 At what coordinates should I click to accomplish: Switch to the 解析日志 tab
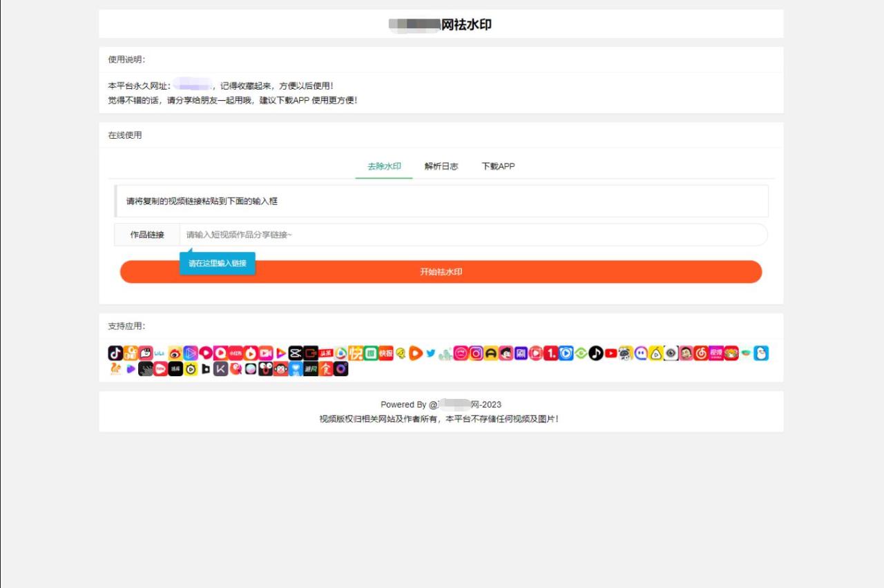pyautogui.click(x=441, y=166)
